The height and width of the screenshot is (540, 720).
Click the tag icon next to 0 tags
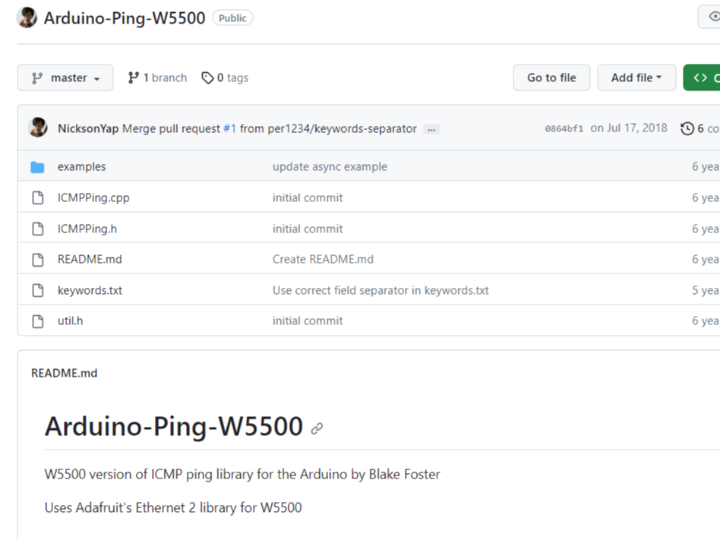[x=208, y=78]
